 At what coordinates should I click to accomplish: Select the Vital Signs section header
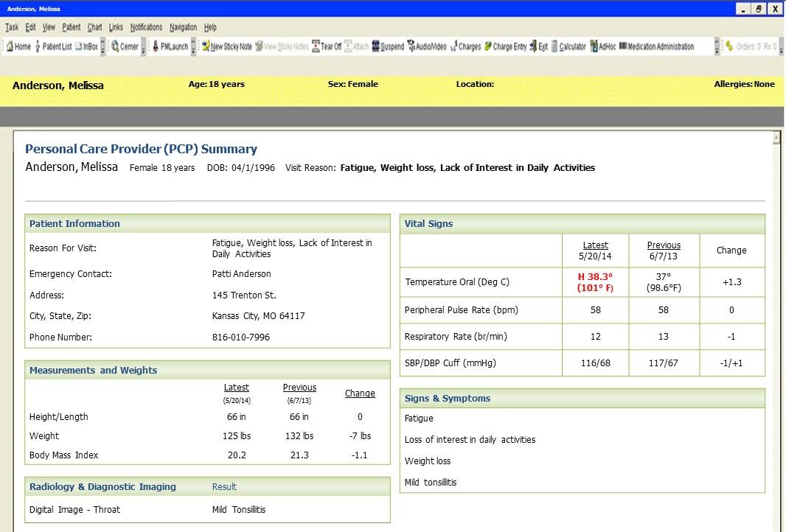click(x=582, y=223)
